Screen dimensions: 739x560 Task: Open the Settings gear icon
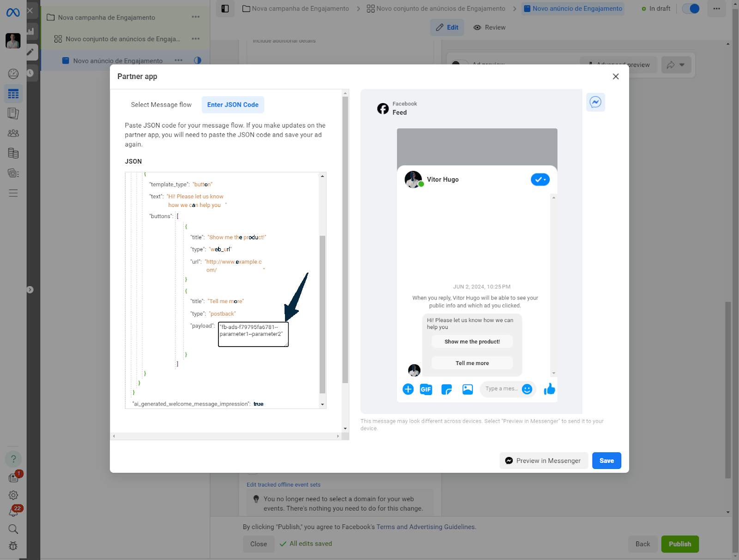13,495
